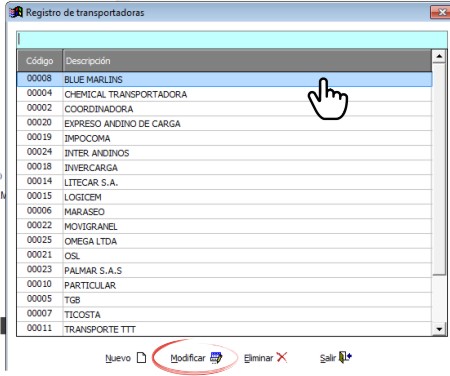This screenshot has width=450, height=376.
Task: Select the TGB row
Action: [224, 300]
